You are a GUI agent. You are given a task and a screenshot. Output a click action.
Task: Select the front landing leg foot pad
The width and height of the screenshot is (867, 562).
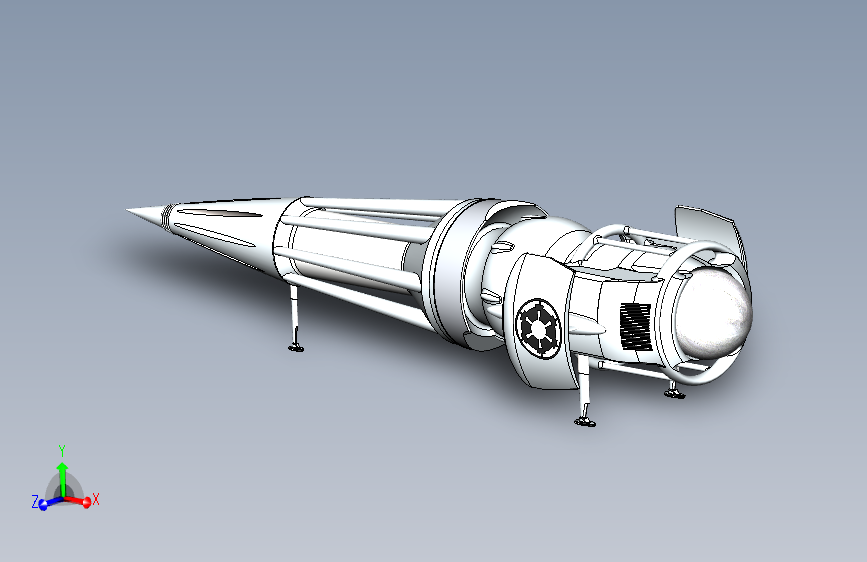[296, 347]
